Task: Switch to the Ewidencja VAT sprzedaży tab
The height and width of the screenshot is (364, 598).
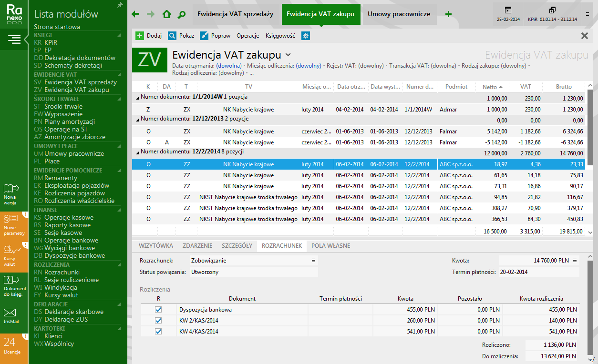Action: click(235, 14)
